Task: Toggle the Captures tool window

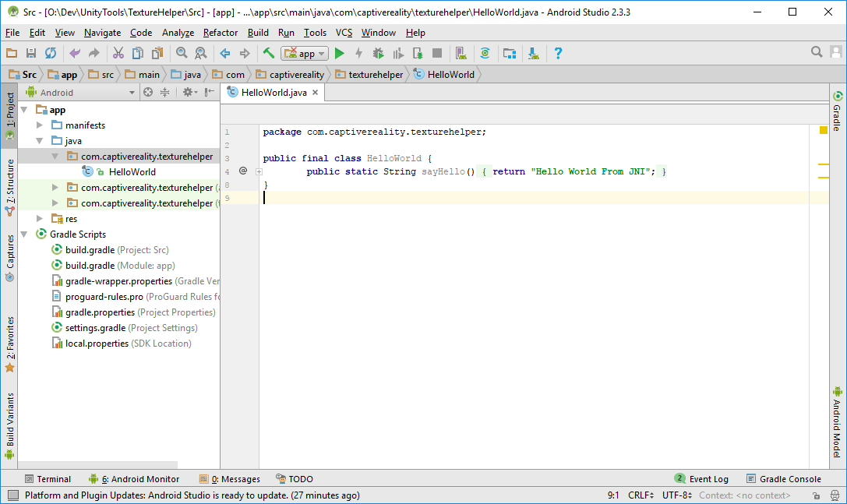Action: click(x=9, y=258)
